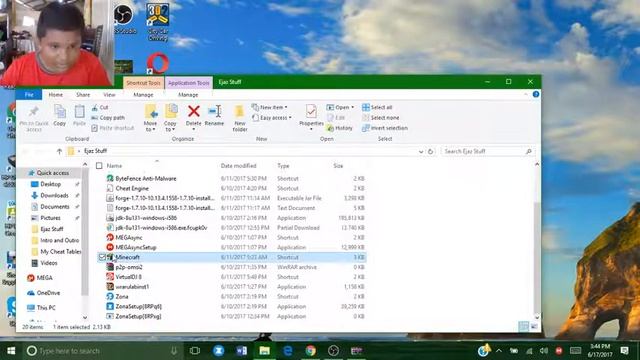Open the OBS Studio desktop shortcut

pyautogui.click(x=124, y=18)
